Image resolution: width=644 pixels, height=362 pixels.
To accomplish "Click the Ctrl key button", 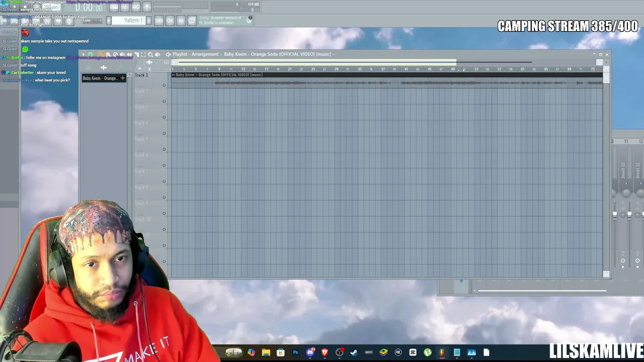I will (170, 21).
